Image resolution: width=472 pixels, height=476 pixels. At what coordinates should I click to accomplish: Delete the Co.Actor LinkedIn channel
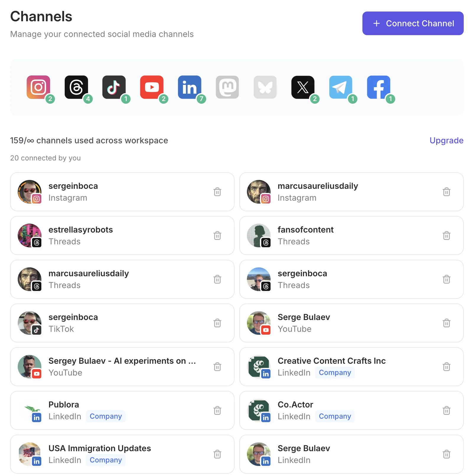coord(447,410)
